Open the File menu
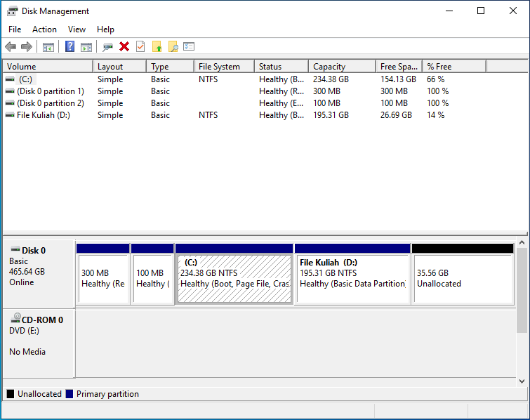530x420 pixels. point(15,29)
